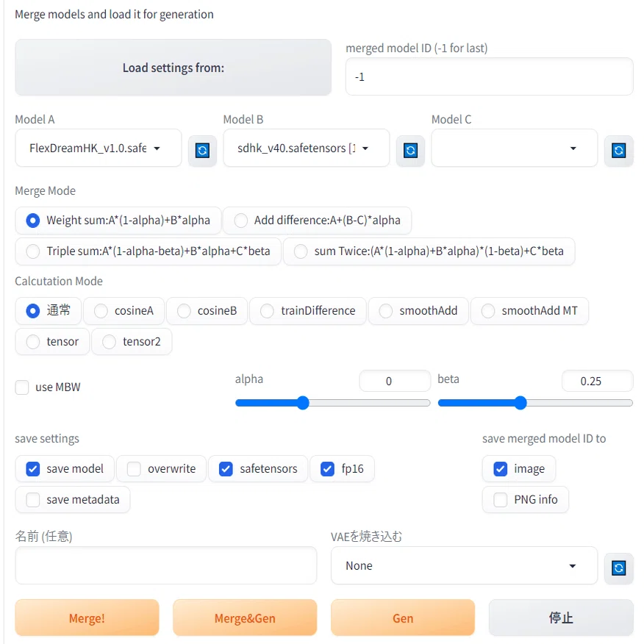Screen dimensions: 644x644
Task: Uncheck the save model option
Action: pos(33,469)
